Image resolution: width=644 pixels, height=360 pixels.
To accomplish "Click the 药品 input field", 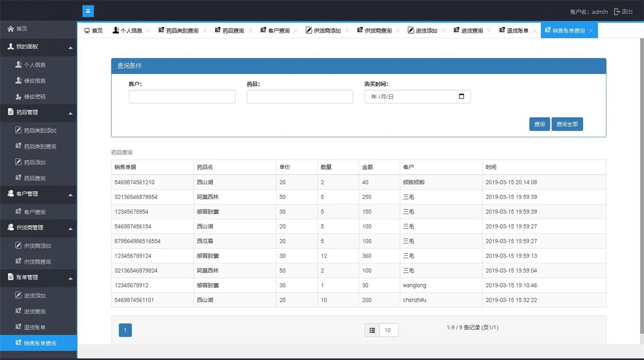I will click(300, 97).
